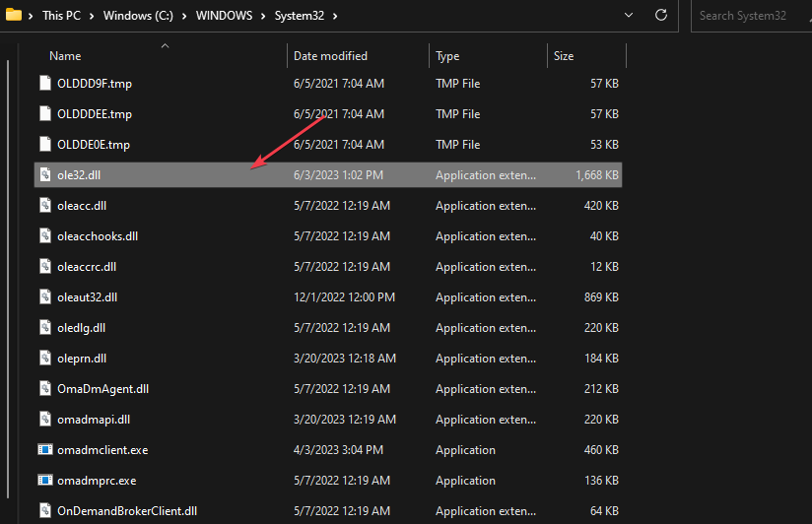The width and height of the screenshot is (812, 524).
Task: Refresh the System32 folder view
Action: pyautogui.click(x=661, y=15)
